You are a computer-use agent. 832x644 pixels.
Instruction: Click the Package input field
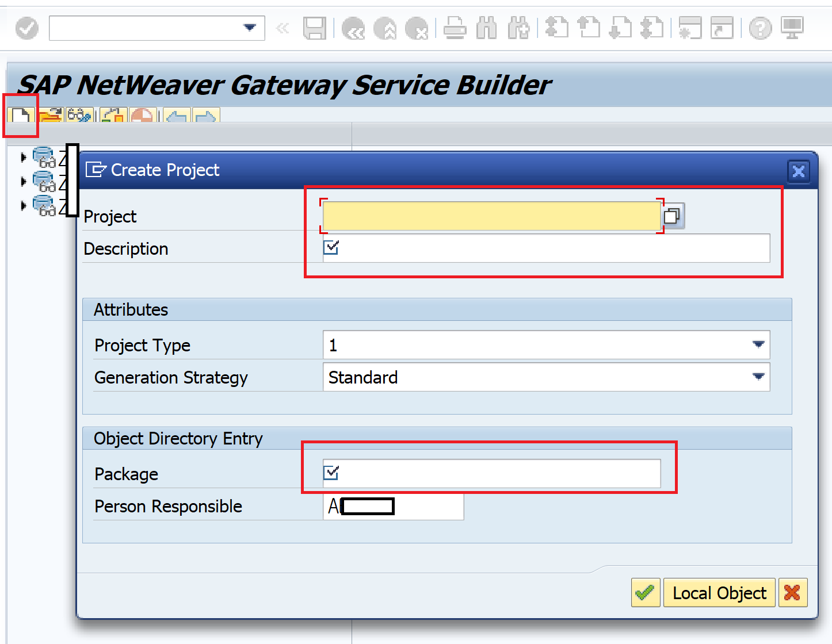(x=491, y=473)
